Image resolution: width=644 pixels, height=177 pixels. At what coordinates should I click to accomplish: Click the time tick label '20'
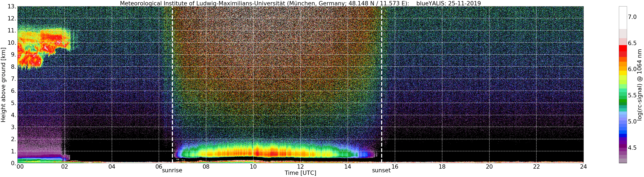pos(489,166)
